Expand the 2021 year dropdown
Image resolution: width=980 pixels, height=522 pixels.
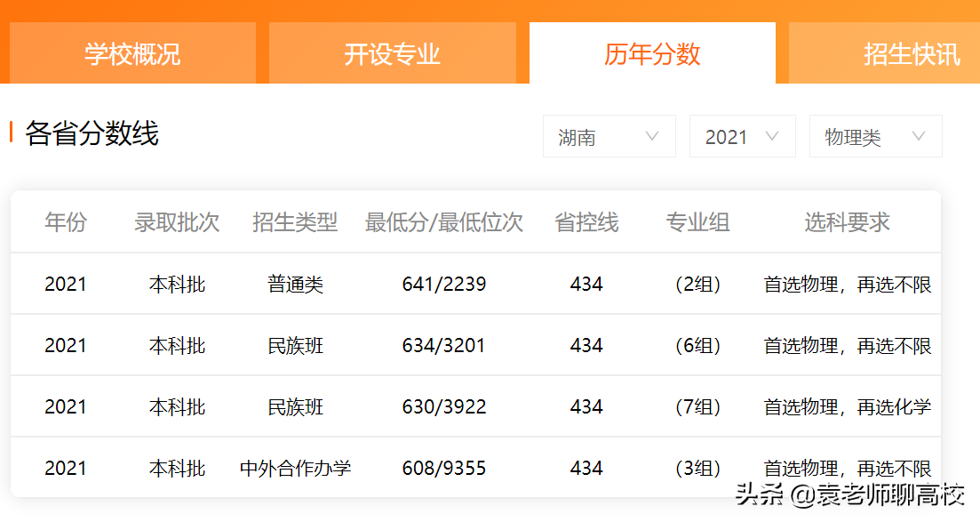pos(742,136)
